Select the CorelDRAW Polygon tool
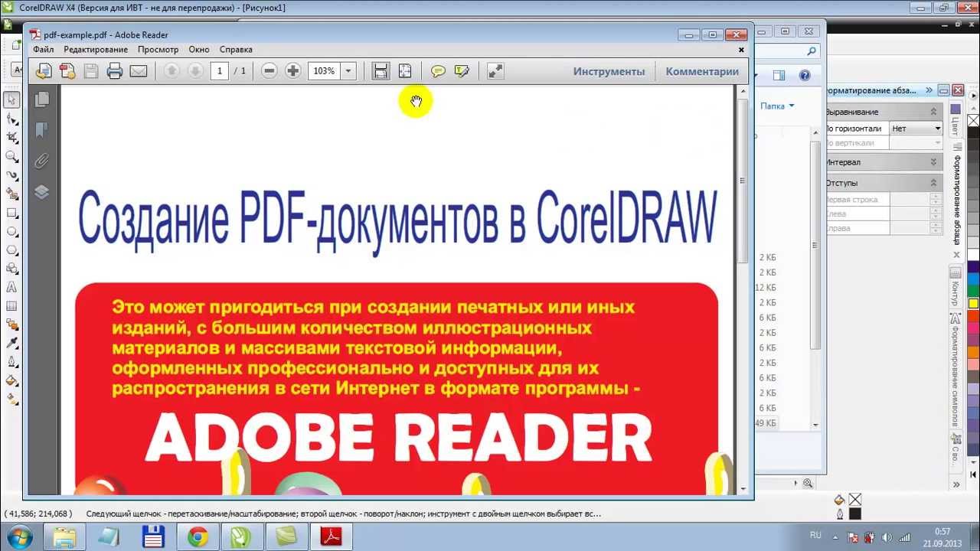The image size is (980, 551). tap(11, 250)
